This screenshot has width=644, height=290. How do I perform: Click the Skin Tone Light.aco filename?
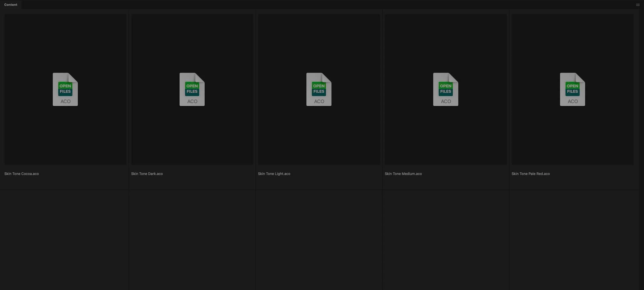(274, 174)
